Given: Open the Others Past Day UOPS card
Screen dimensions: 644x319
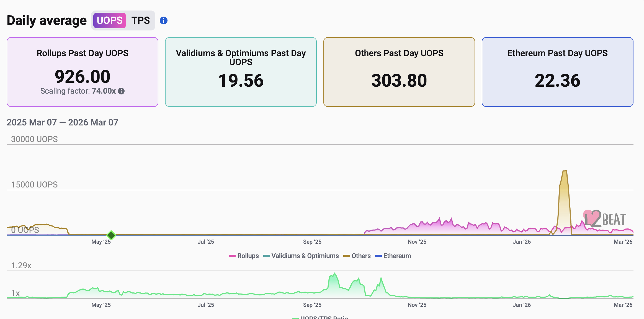Looking at the screenshot, I should point(399,71).
